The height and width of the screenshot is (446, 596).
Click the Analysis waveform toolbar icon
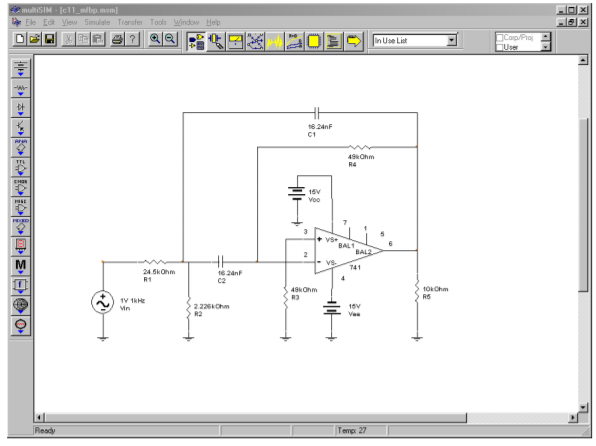(274, 41)
